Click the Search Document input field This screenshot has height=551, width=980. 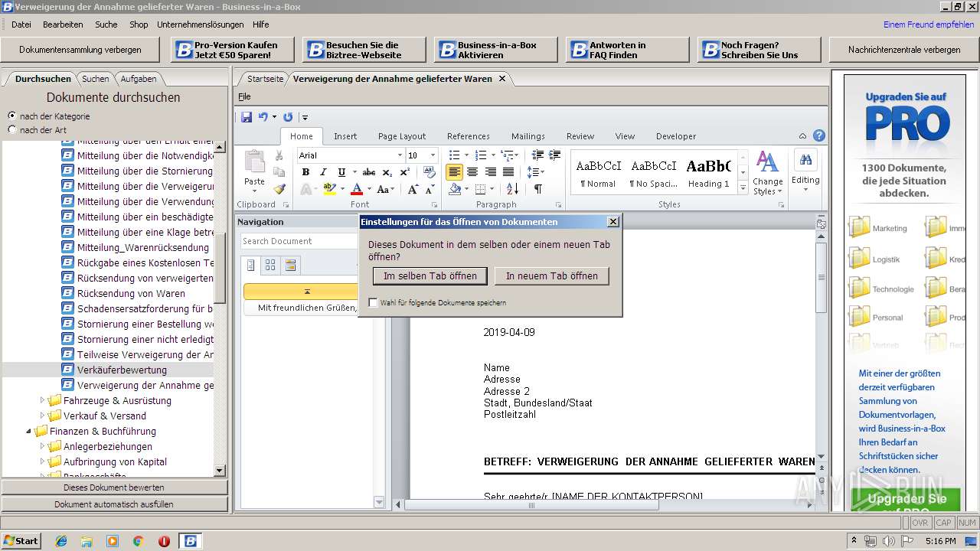tap(300, 241)
